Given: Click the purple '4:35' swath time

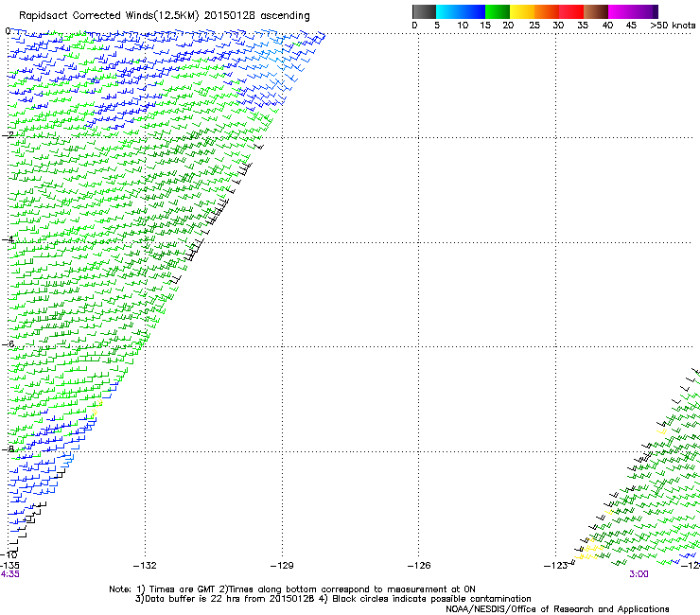Looking at the screenshot, I should [9, 574].
